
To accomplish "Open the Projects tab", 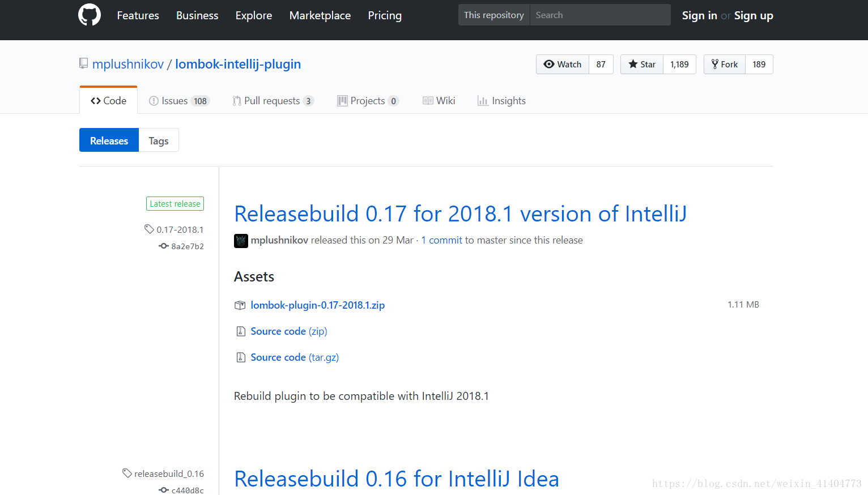I will 368,101.
